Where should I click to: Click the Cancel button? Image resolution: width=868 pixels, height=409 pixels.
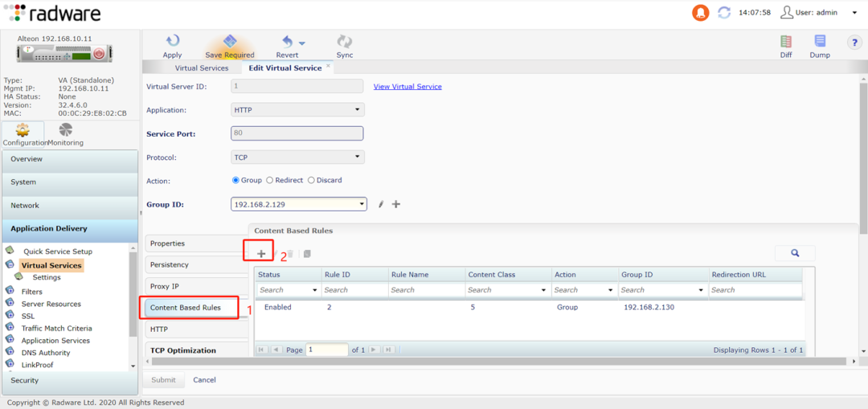(204, 380)
